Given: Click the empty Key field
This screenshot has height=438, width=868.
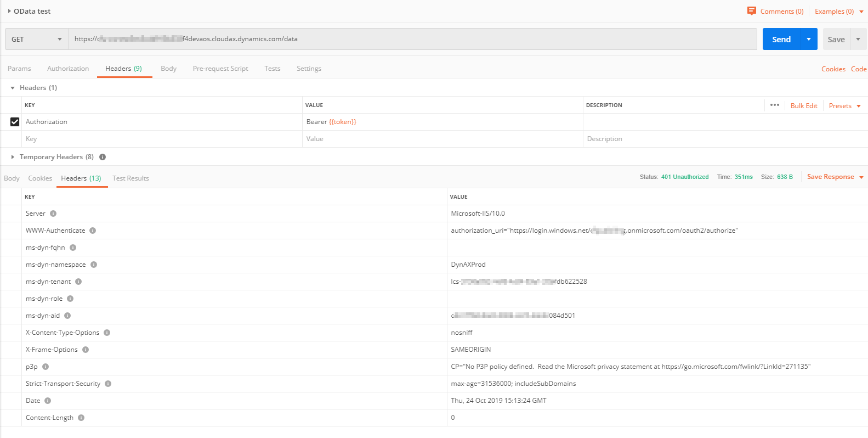Looking at the screenshot, I should [x=162, y=139].
